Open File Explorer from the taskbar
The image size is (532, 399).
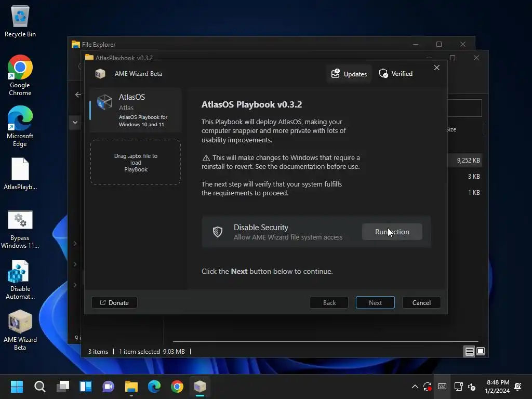point(131,387)
